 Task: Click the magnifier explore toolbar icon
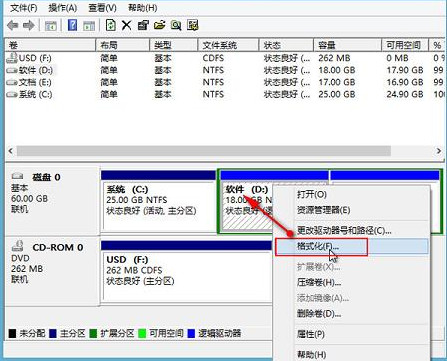tap(176, 25)
